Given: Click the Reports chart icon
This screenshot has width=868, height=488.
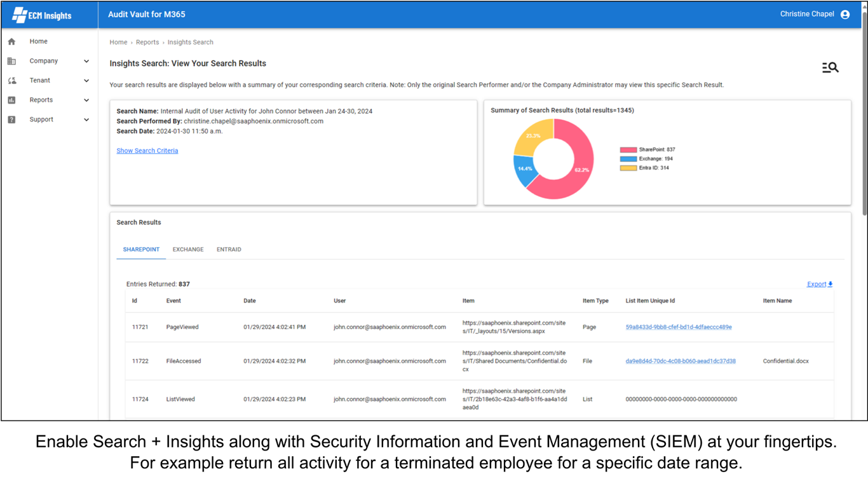Looking at the screenshot, I should (x=11, y=100).
